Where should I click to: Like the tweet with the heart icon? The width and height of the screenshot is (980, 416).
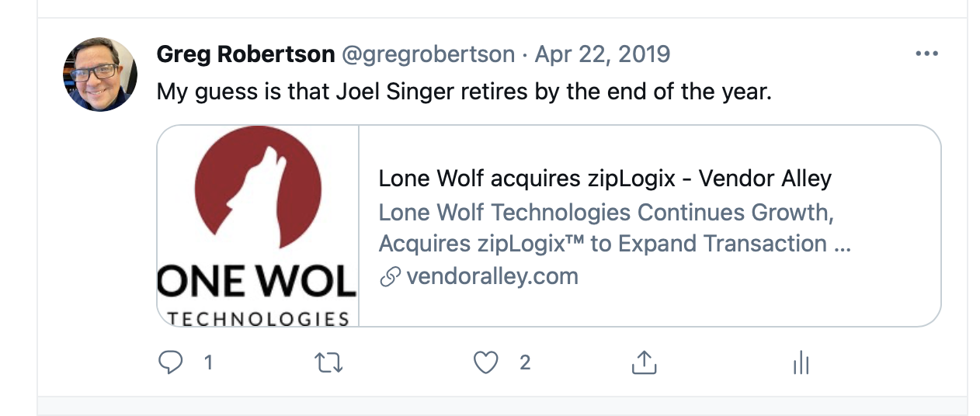pyautogui.click(x=486, y=362)
